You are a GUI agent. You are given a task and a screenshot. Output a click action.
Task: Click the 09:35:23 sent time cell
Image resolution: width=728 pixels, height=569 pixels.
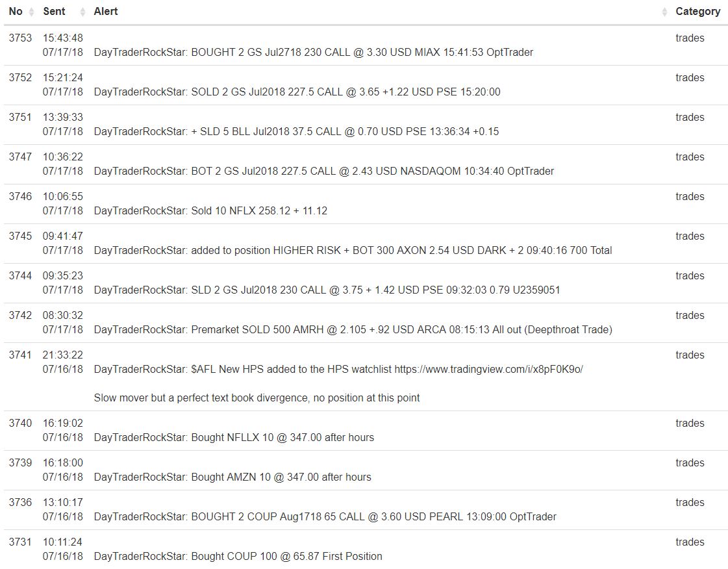(63, 276)
